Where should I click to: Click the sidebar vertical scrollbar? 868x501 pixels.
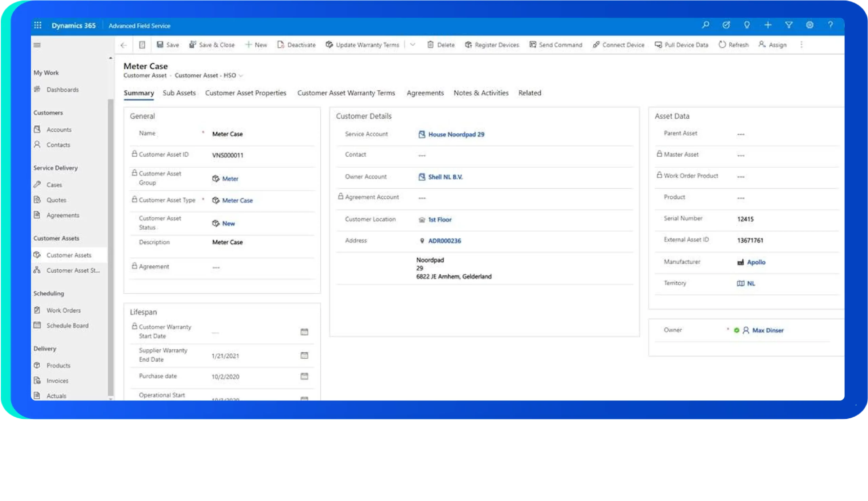(x=111, y=247)
